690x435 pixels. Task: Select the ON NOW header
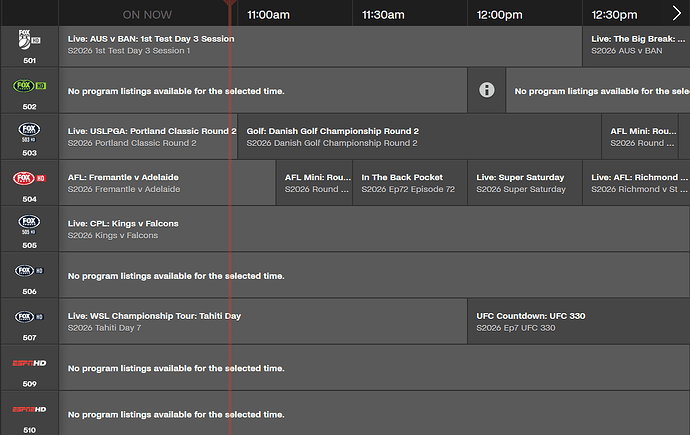[x=147, y=15]
